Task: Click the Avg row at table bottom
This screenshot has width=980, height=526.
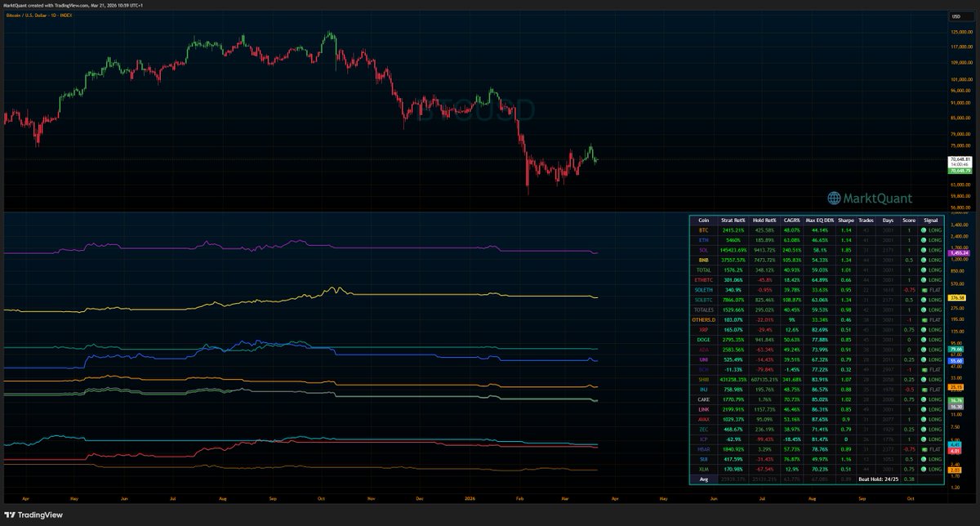Action: (x=704, y=479)
